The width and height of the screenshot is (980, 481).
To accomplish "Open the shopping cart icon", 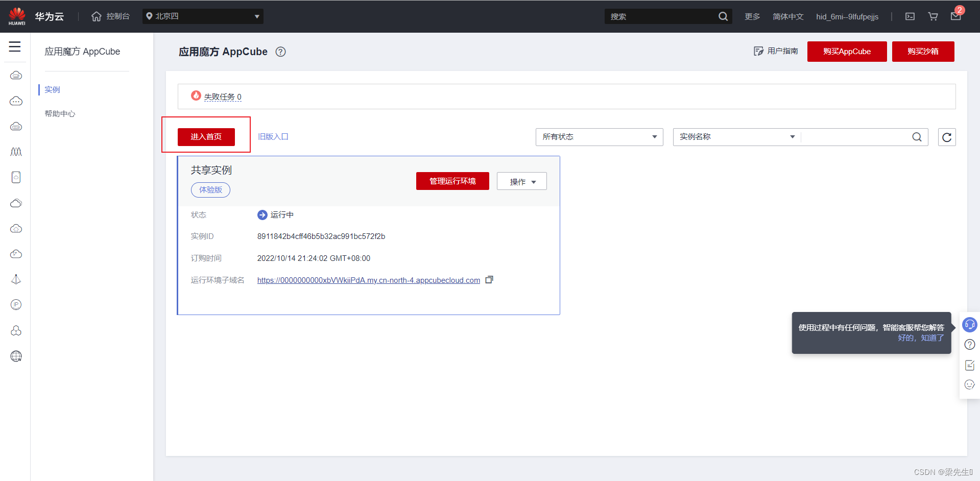I will (933, 16).
